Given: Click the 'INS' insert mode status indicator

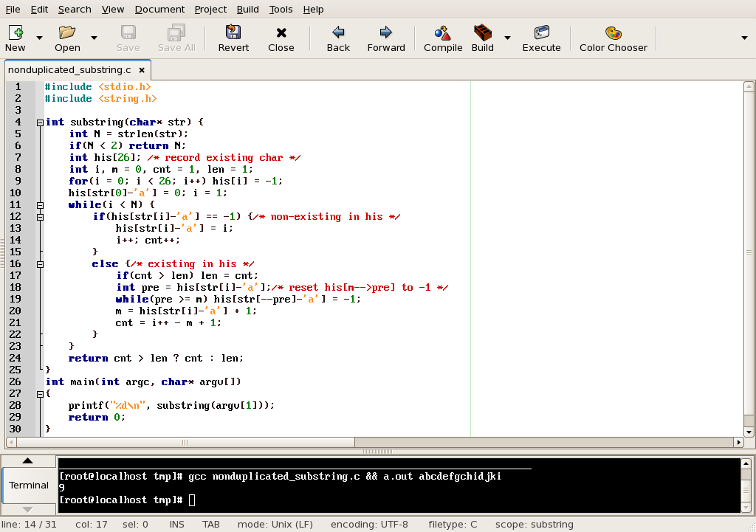Looking at the screenshot, I should point(176,525).
